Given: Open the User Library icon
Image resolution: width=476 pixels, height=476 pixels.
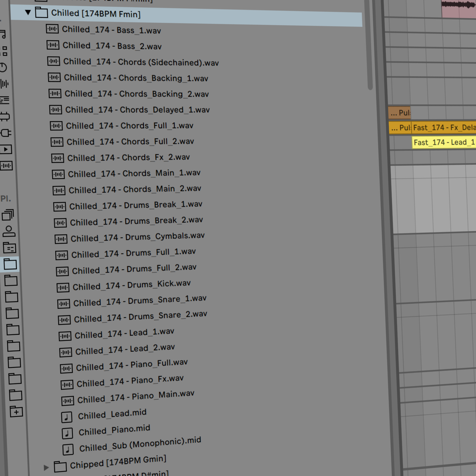Looking at the screenshot, I should [x=9, y=231].
